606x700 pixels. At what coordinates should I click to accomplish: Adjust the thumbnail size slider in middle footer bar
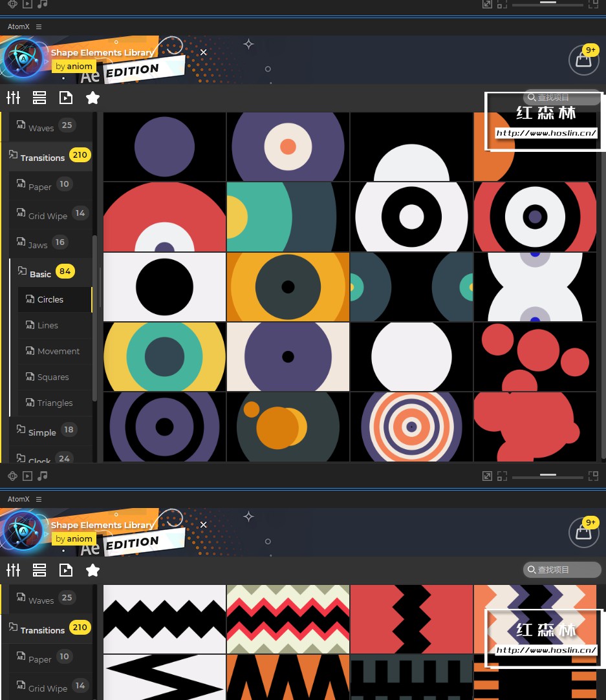(548, 476)
